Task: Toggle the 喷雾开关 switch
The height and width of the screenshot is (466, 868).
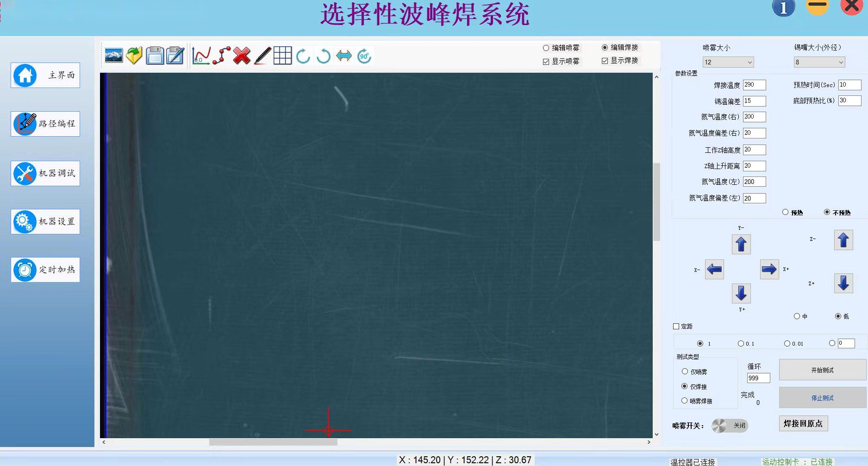Action: [x=730, y=426]
